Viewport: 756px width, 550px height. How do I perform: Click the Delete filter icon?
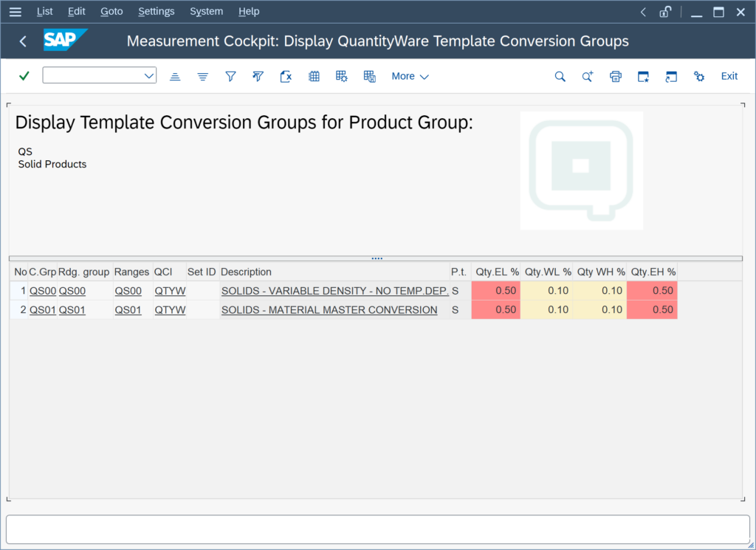258,76
